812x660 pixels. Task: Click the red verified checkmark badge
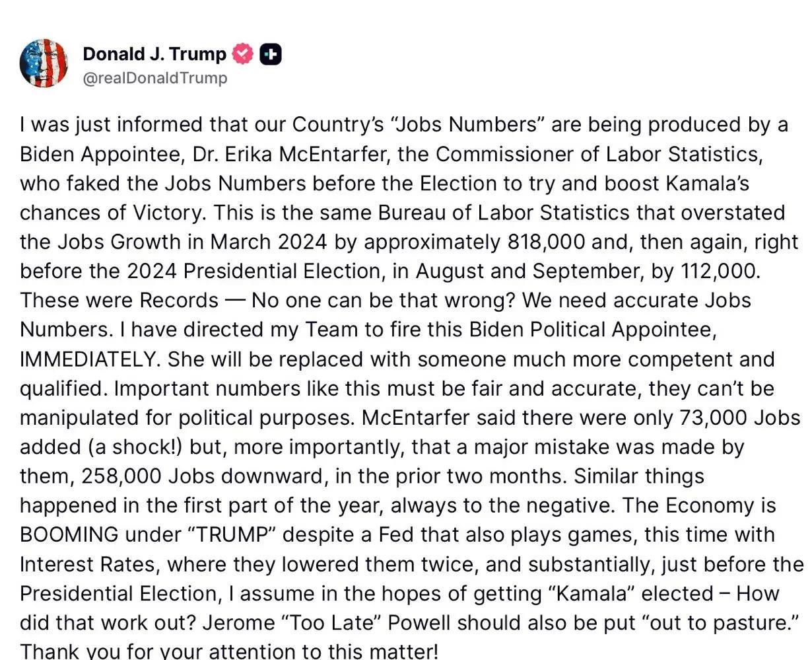click(x=242, y=54)
